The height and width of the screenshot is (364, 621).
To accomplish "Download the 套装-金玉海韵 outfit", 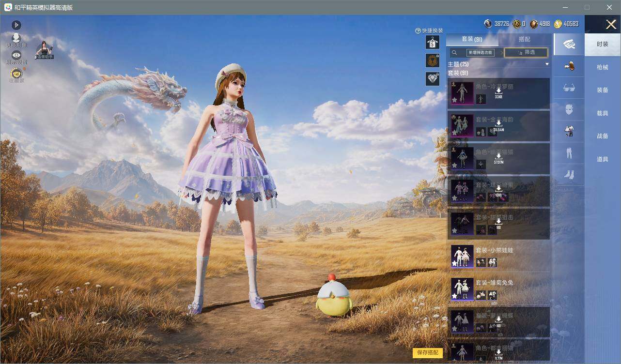I will [x=498, y=126].
